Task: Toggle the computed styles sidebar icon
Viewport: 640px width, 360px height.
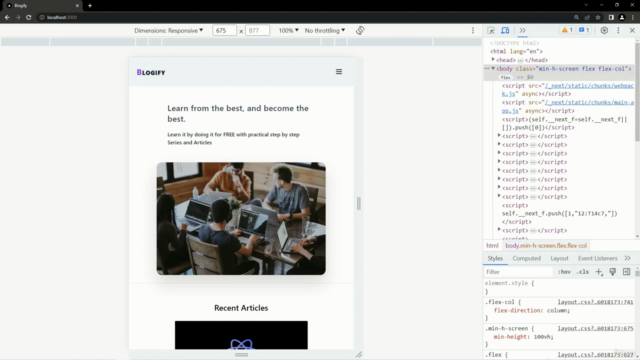Action: [x=627, y=272]
